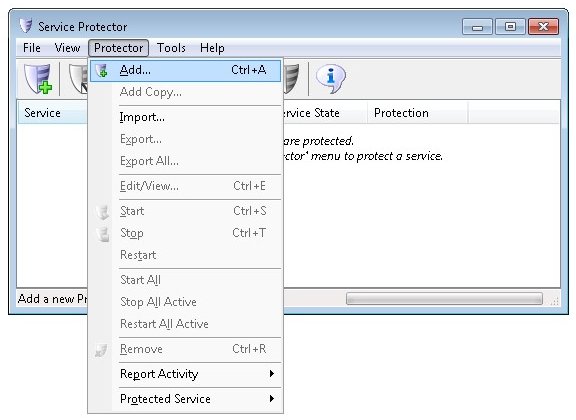This screenshot has height=420, width=576.
Task: Click the Start menu entry with Ctrl+S
Action: coord(186,211)
